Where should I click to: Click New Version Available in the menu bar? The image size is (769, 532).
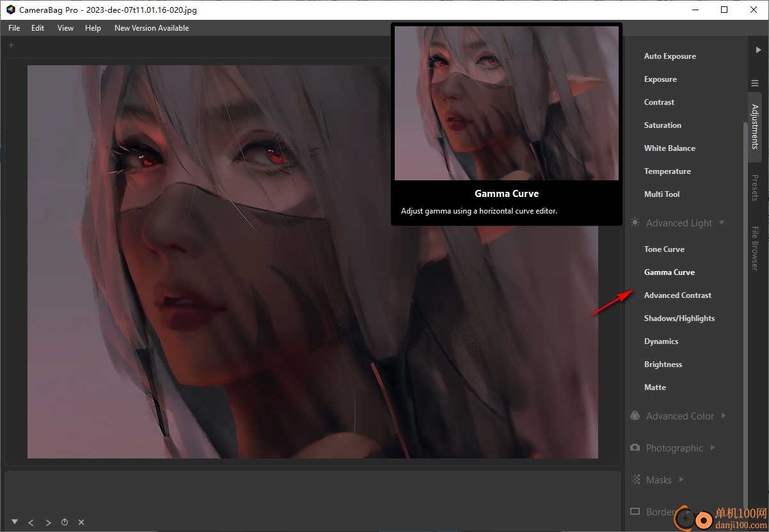pyautogui.click(x=152, y=28)
